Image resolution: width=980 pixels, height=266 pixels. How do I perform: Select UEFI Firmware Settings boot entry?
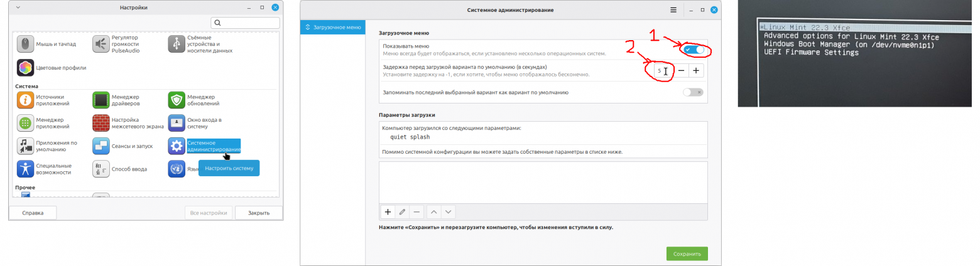[x=811, y=53]
